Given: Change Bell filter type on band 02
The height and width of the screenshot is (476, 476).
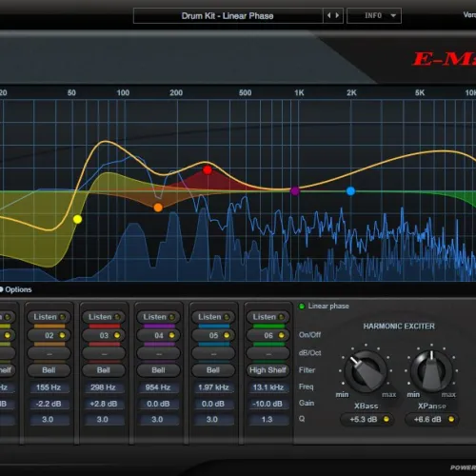Looking at the screenshot, I should (49, 370).
